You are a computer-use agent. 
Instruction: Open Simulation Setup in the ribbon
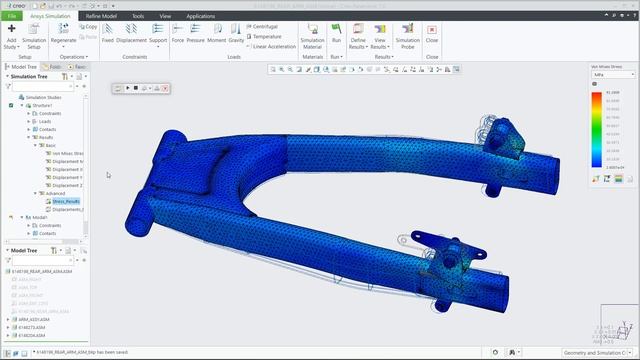click(x=34, y=37)
